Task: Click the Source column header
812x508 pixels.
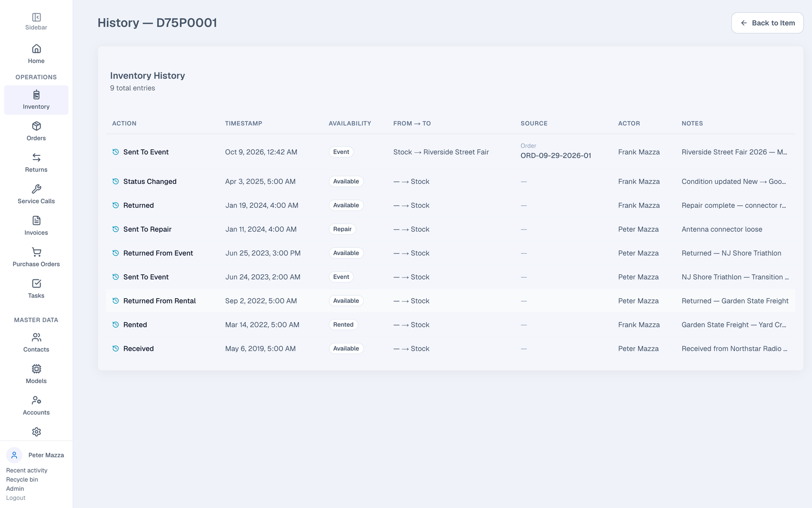Action: [534, 123]
